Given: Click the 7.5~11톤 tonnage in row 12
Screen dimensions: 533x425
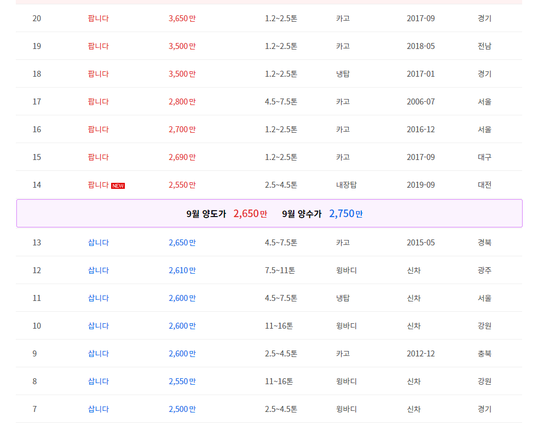Looking at the screenshot, I should (x=280, y=270).
